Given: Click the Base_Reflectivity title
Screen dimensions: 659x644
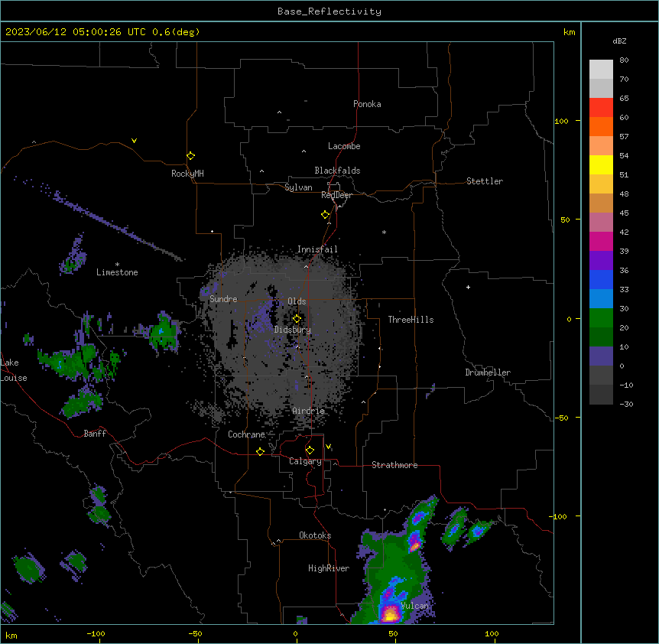Looking at the screenshot, I should [329, 11].
